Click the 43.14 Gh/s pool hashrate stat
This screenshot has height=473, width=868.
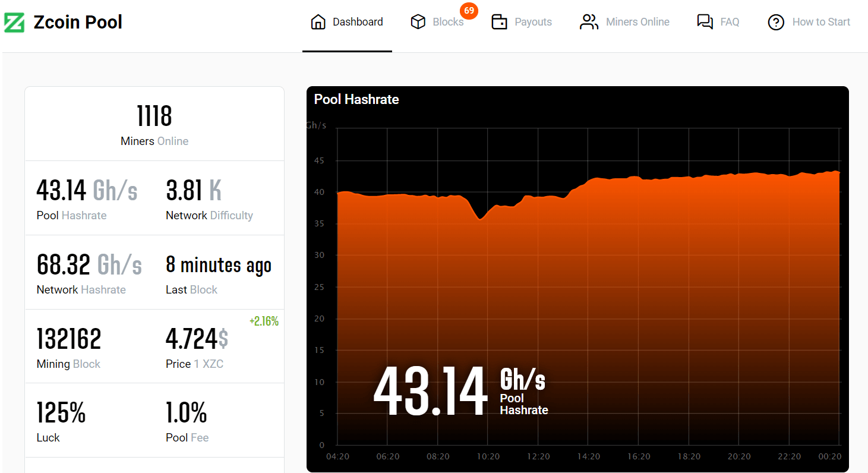click(87, 190)
